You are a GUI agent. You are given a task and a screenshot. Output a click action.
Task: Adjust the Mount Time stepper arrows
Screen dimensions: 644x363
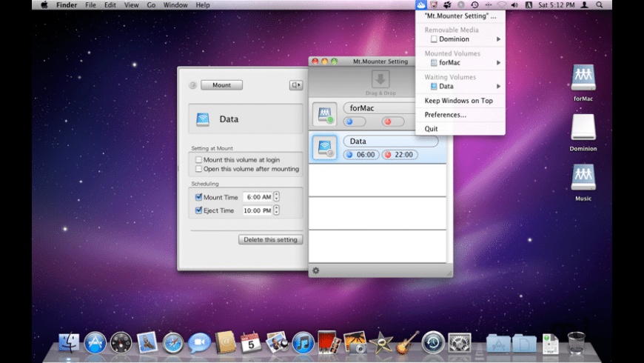pos(276,197)
